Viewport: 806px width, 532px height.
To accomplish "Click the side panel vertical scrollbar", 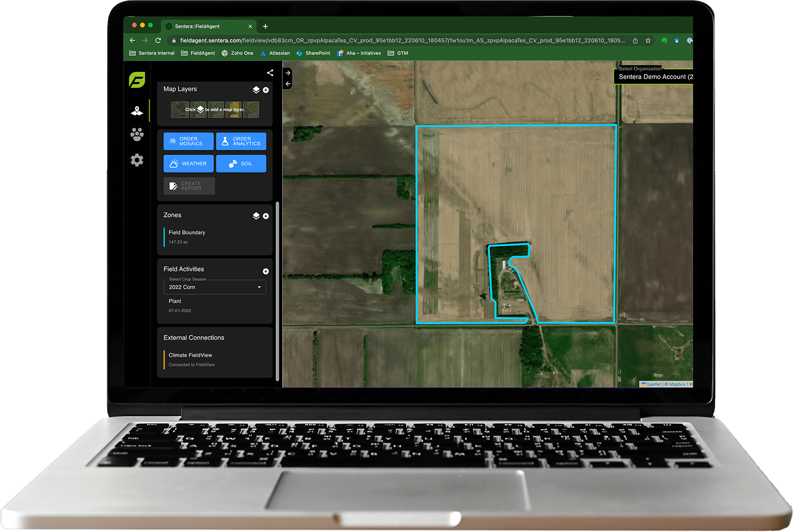I will click(x=277, y=291).
